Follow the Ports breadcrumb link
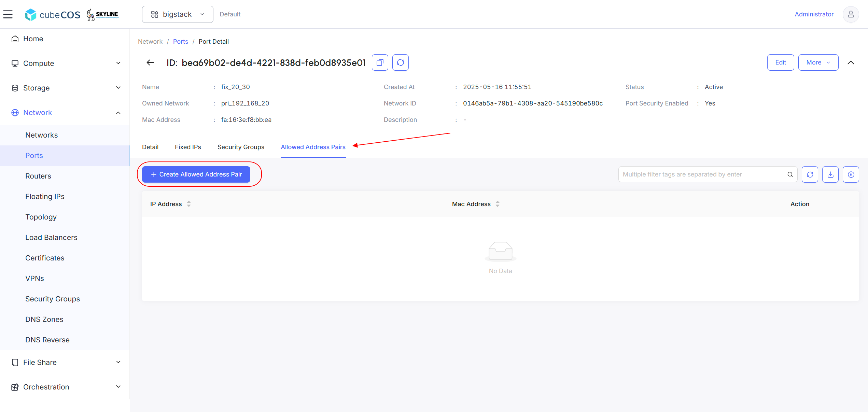The width and height of the screenshot is (868, 412). [181, 42]
